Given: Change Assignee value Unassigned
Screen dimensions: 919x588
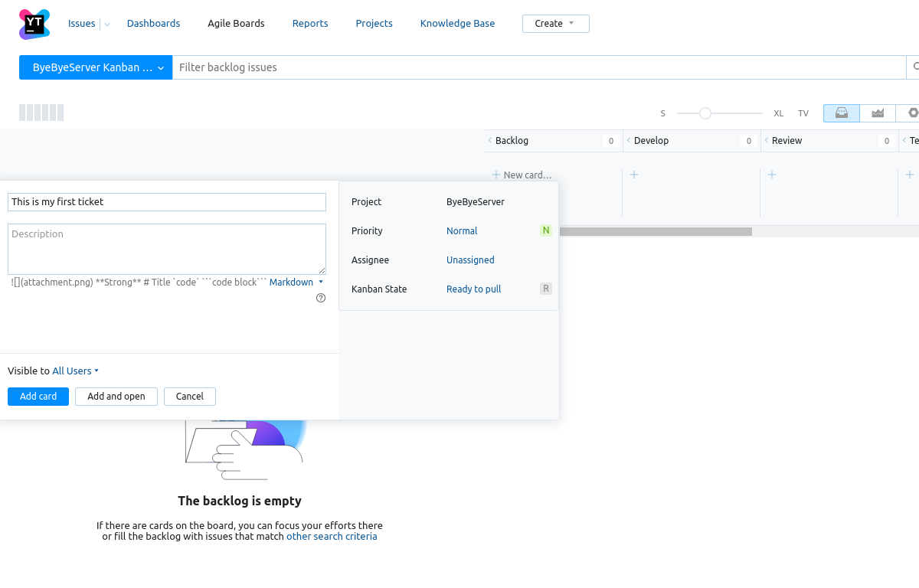Looking at the screenshot, I should coord(470,260).
